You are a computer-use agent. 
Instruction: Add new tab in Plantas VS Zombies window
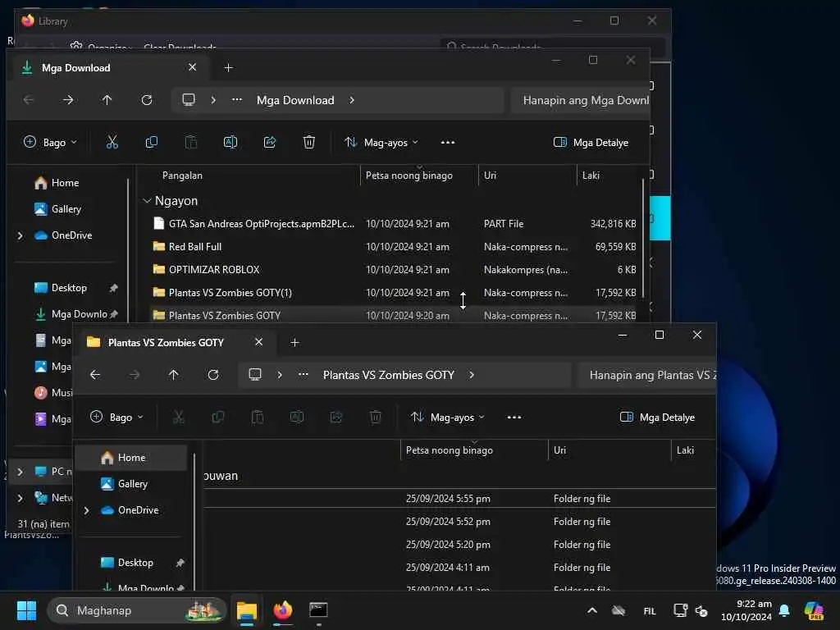pos(294,343)
